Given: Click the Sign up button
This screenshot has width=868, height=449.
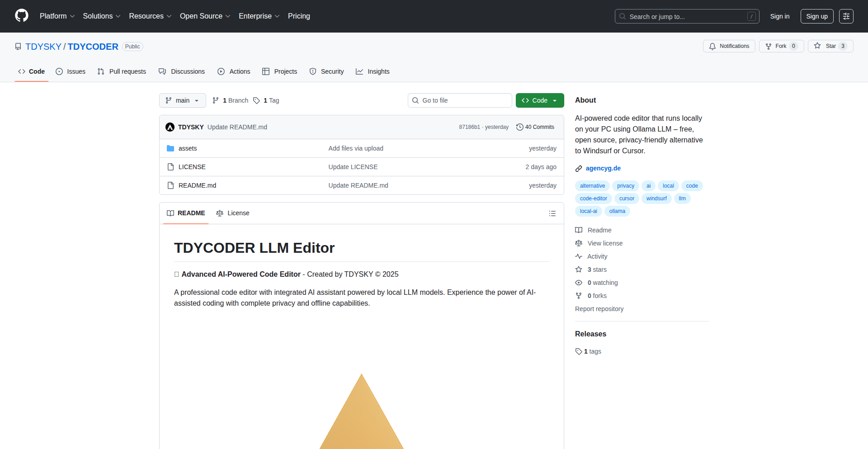Looking at the screenshot, I should tap(817, 16).
